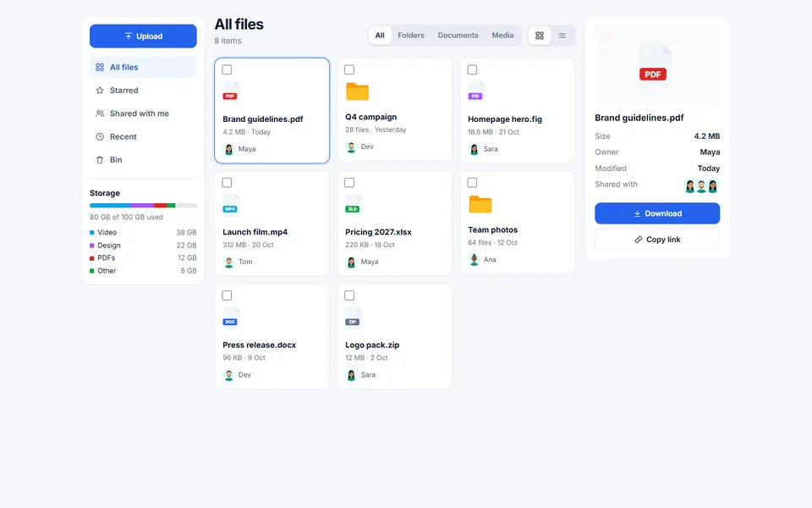This screenshot has height=508, width=812.
Task: Select the All filter tab
Action: (x=380, y=36)
